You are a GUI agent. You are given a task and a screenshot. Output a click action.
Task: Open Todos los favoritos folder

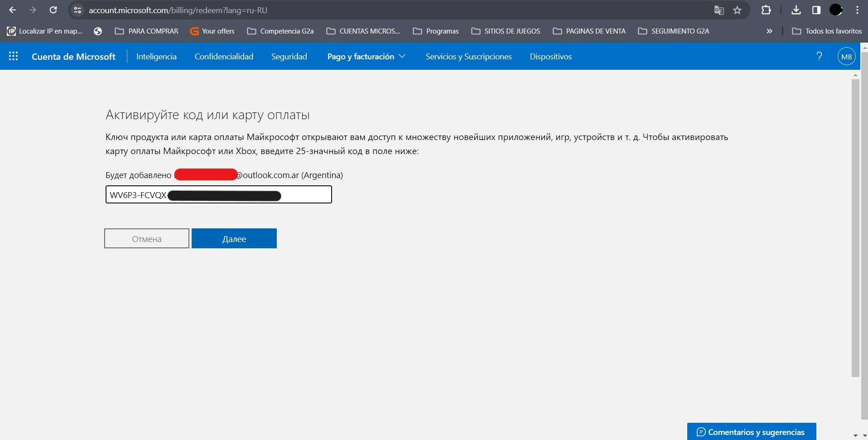[827, 31]
